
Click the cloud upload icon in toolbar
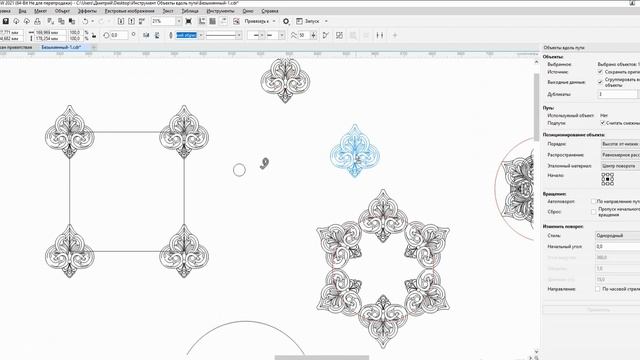click(x=27, y=21)
